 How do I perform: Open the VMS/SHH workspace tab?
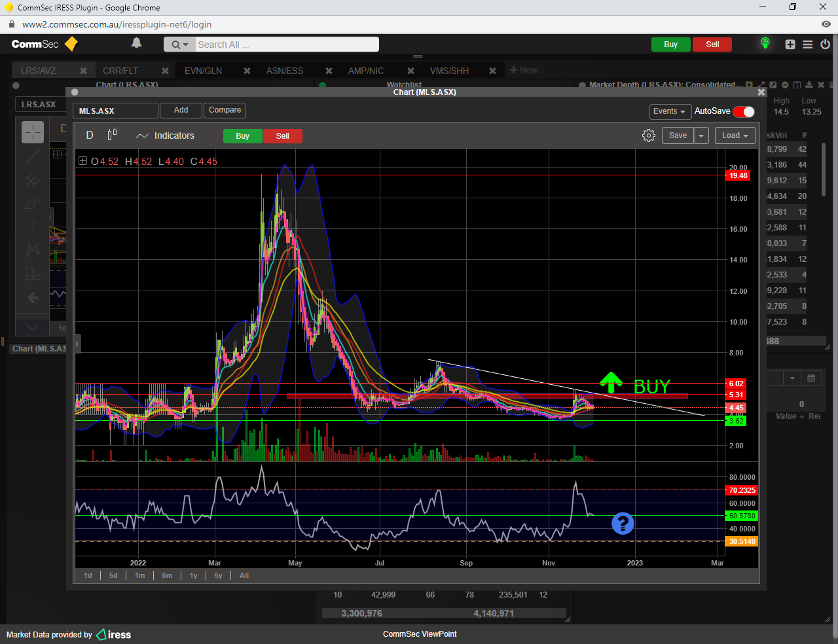[x=449, y=71]
